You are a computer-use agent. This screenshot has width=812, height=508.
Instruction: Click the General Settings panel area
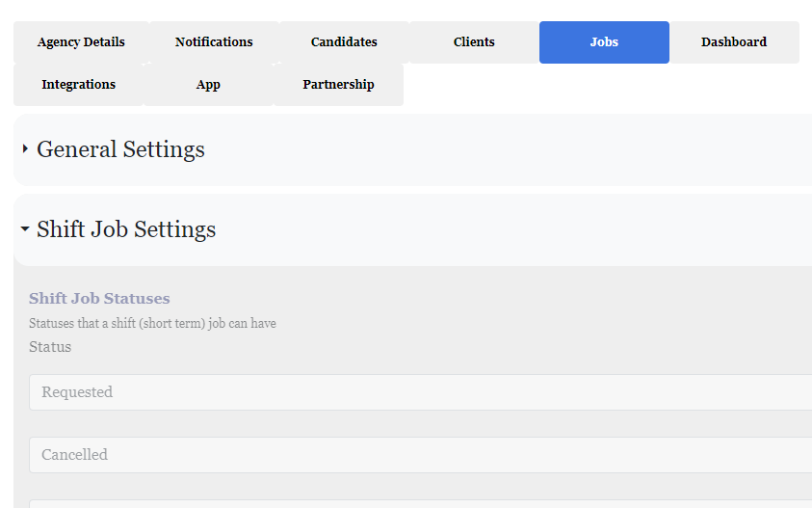[412, 149]
